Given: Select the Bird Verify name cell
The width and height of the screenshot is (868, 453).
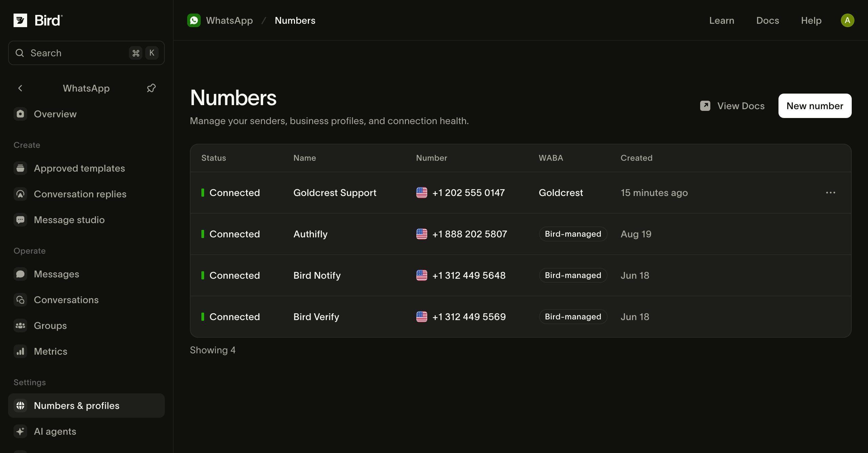Looking at the screenshot, I should coord(316,317).
